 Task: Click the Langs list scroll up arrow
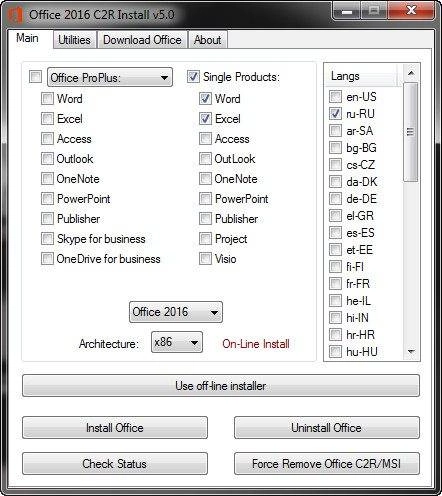pos(411,73)
